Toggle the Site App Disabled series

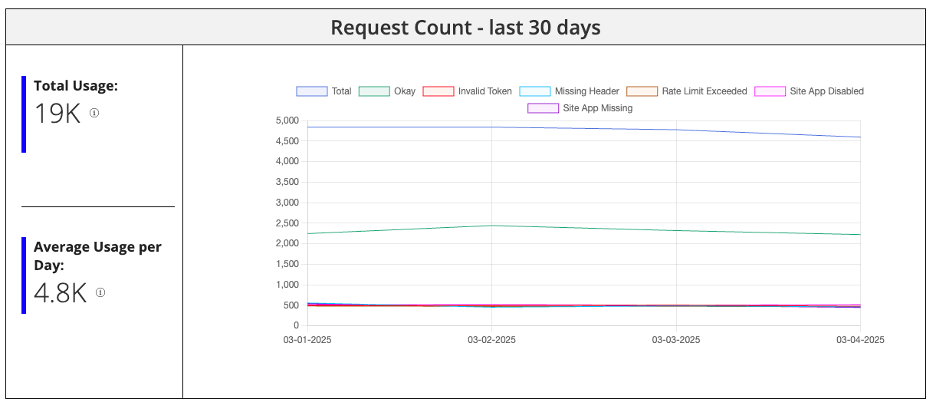809,91
